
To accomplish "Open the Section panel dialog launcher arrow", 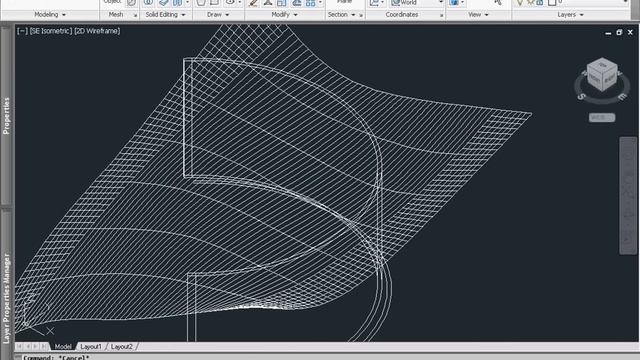I will [361, 15].
